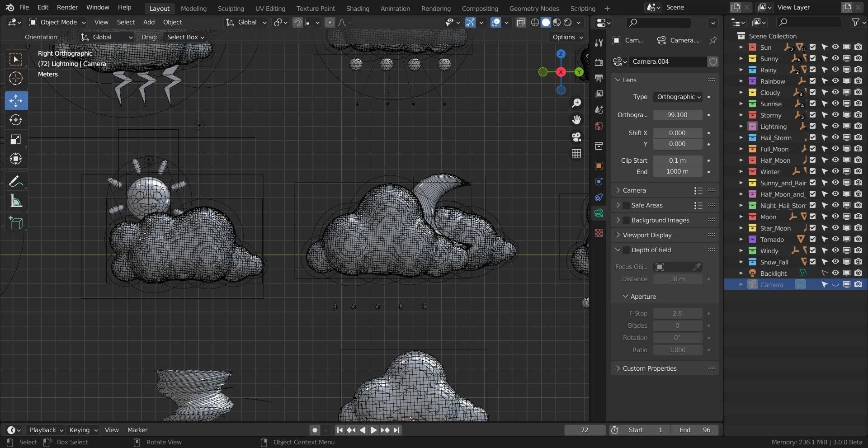Enable the Depth of Field checkbox
The width and height of the screenshot is (868, 448).
click(x=626, y=250)
